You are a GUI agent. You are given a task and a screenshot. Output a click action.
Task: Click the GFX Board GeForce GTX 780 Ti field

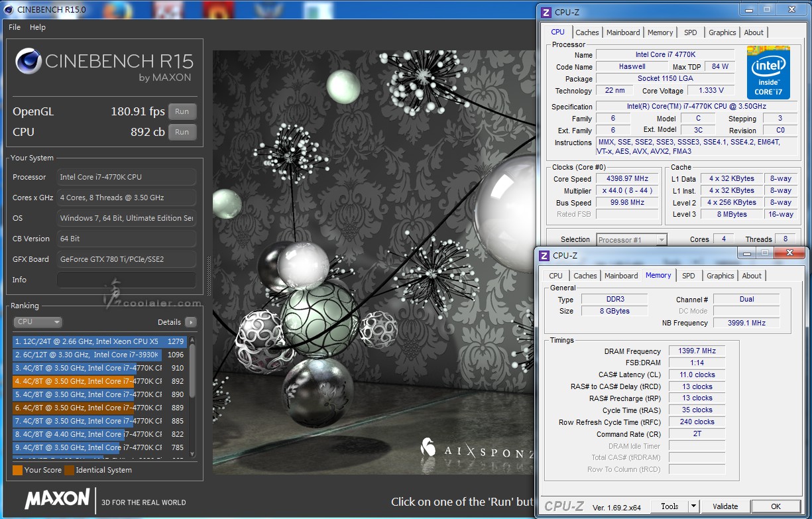tap(126, 259)
